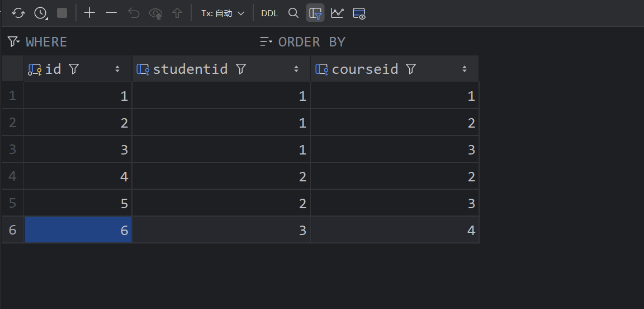This screenshot has width=644, height=309.
Task: Open the Tx auto transaction mode dropdown
Action: (222, 13)
